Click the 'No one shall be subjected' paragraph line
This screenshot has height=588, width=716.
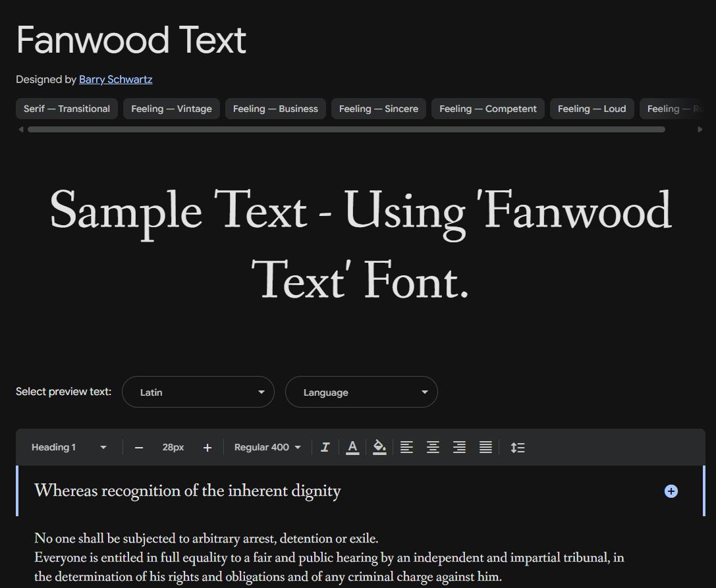click(206, 539)
